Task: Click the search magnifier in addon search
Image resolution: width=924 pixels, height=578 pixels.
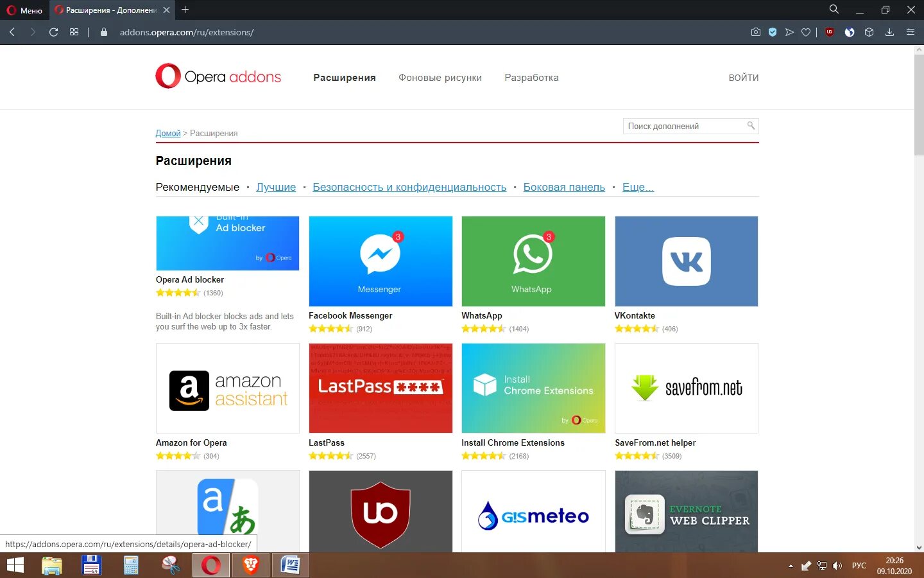Action: click(751, 126)
